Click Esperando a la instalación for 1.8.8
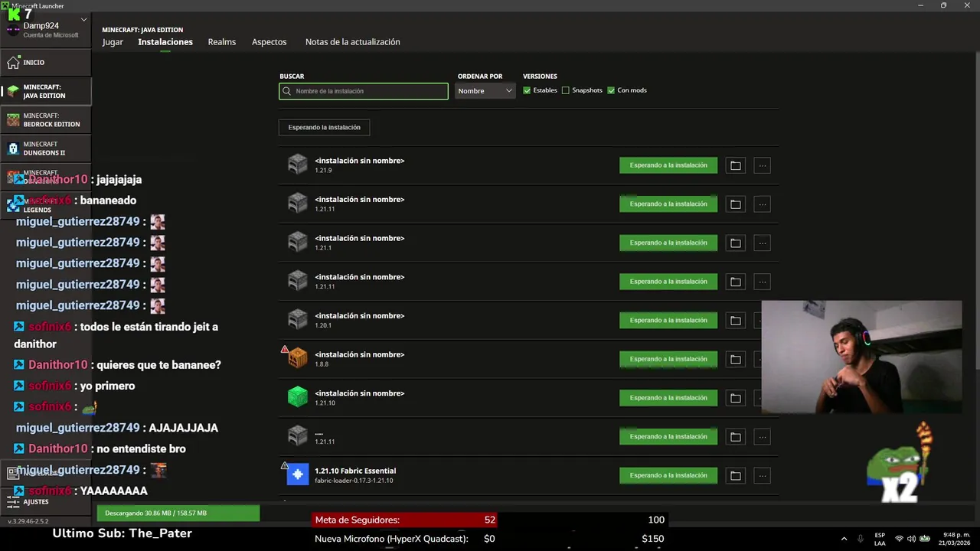 click(668, 359)
